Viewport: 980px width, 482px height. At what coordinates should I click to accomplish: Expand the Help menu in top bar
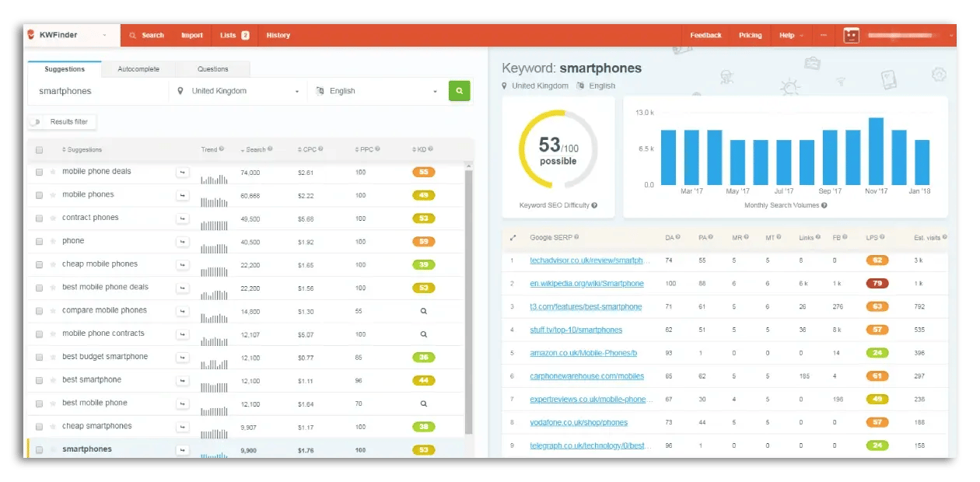(790, 35)
